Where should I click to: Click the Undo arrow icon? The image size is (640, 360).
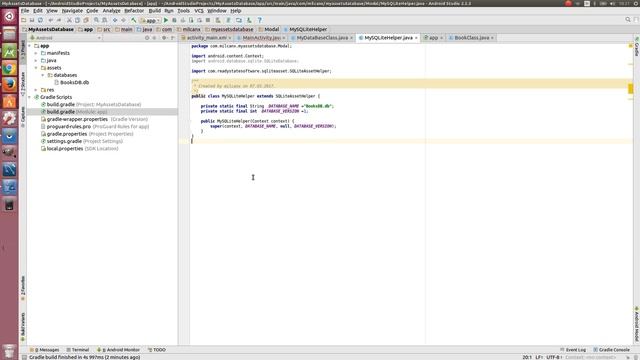[51, 20]
